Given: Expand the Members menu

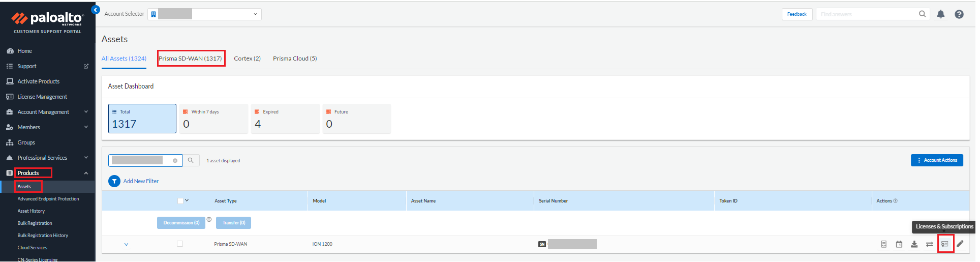Looking at the screenshot, I should tap(86, 127).
